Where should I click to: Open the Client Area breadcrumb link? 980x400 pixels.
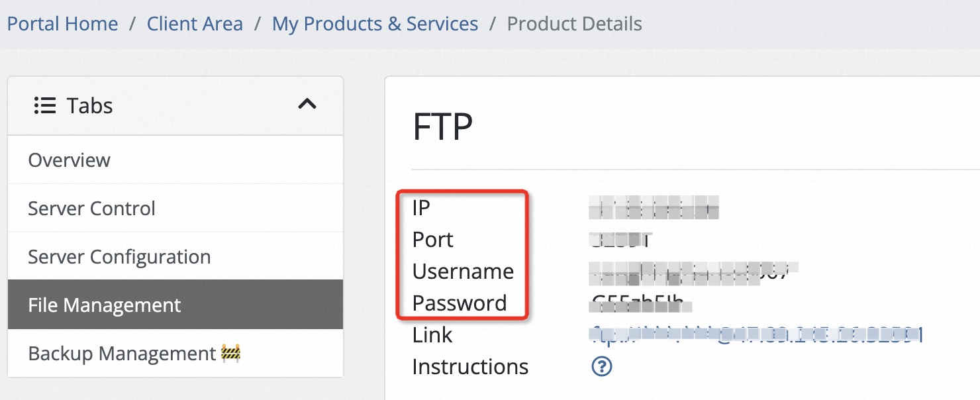[195, 24]
